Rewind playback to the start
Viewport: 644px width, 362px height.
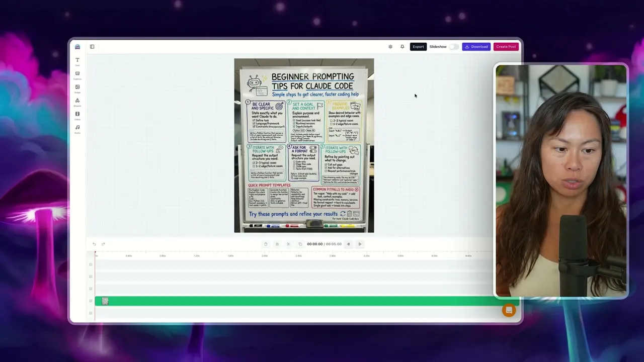348,244
